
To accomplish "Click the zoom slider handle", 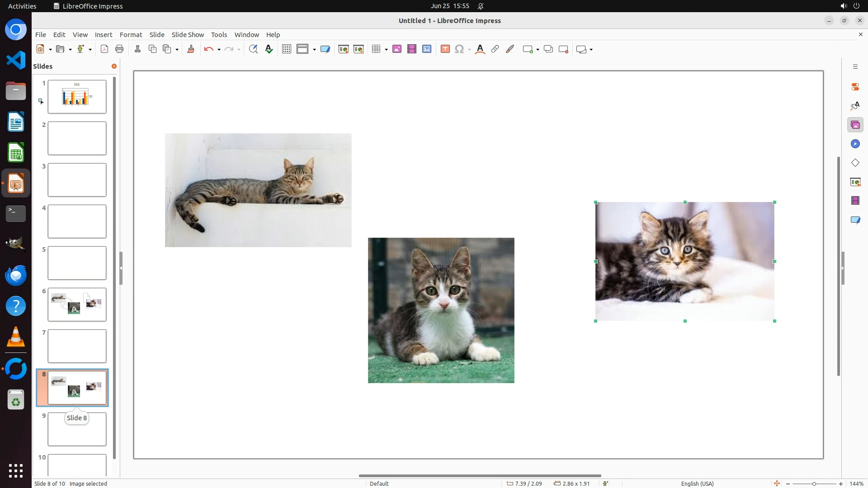I will coord(814,484).
